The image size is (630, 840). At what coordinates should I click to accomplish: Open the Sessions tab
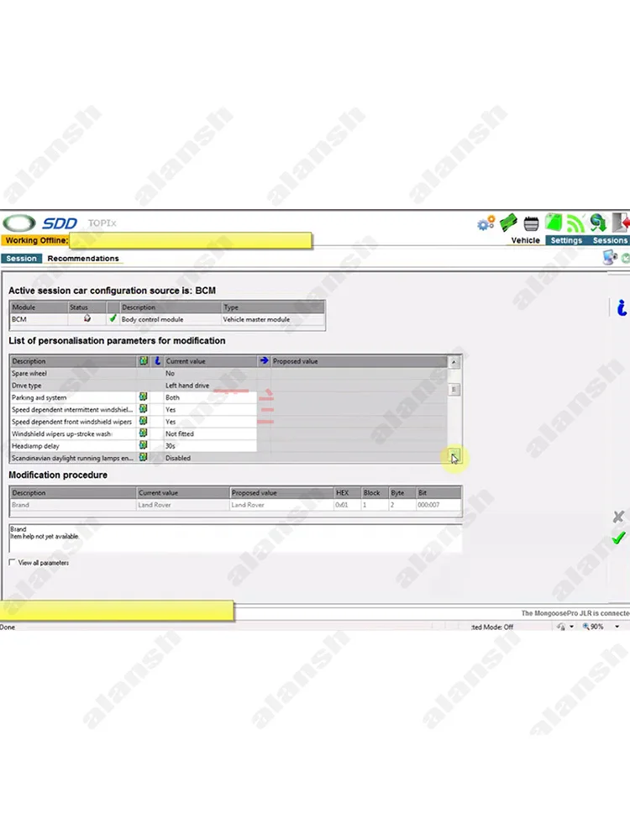point(609,240)
